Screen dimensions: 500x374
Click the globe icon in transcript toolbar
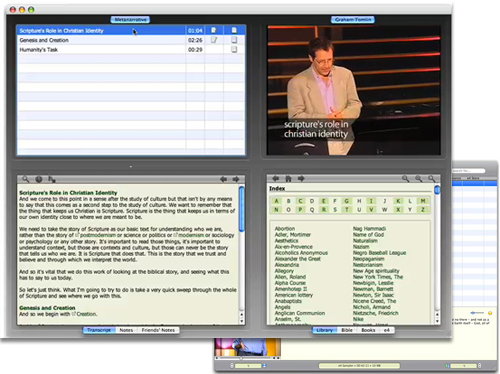(x=39, y=179)
